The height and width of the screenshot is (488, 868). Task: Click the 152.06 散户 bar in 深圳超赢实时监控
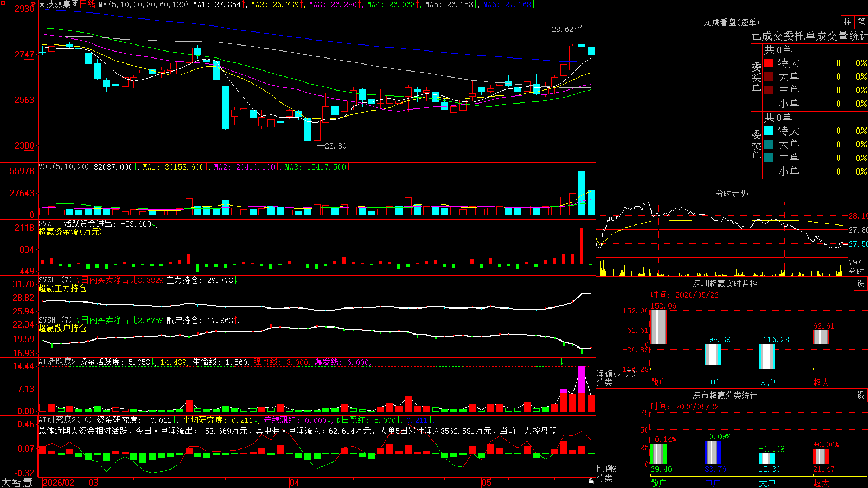[x=658, y=327]
